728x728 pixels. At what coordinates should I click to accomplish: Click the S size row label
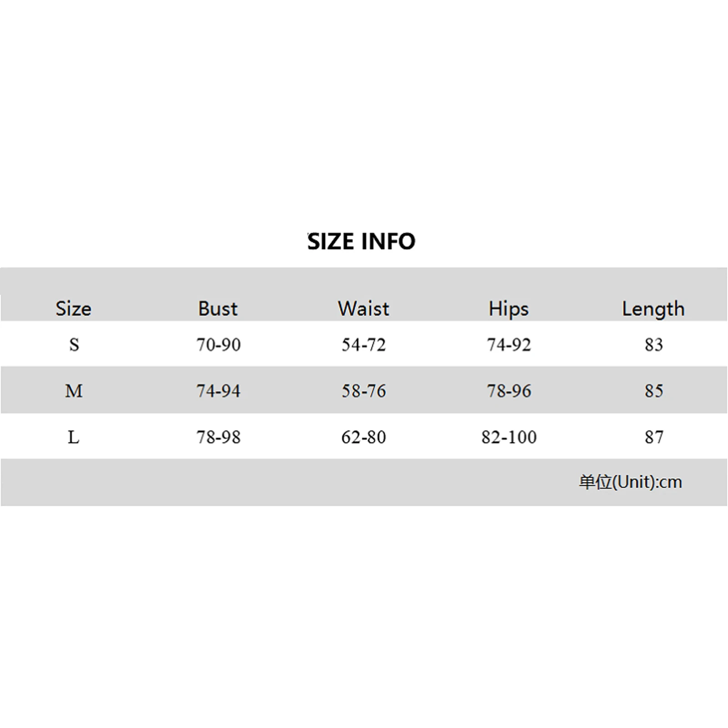[74, 345]
